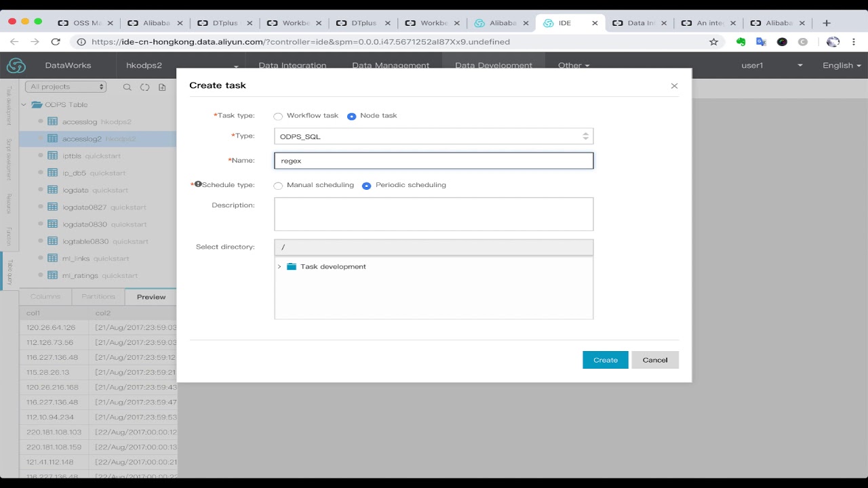Open the English language dropdown

click(x=842, y=66)
